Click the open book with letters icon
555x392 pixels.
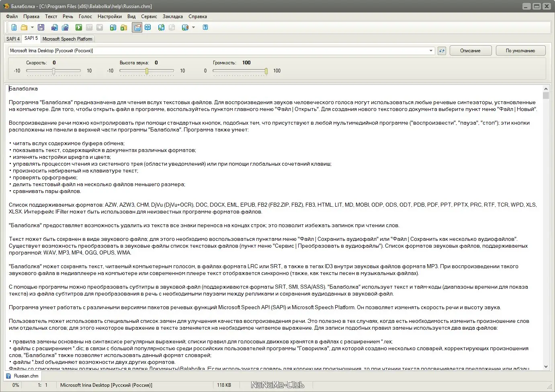pos(148,27)
